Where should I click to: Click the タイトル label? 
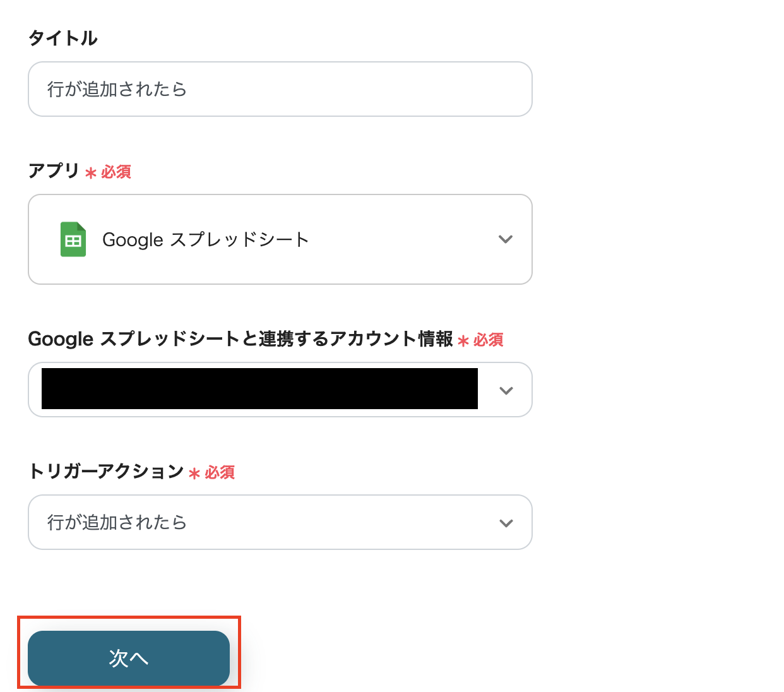[63, 39]
